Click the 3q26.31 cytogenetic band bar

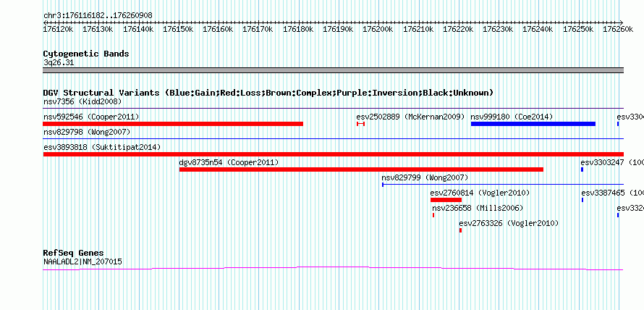[333, 70]
